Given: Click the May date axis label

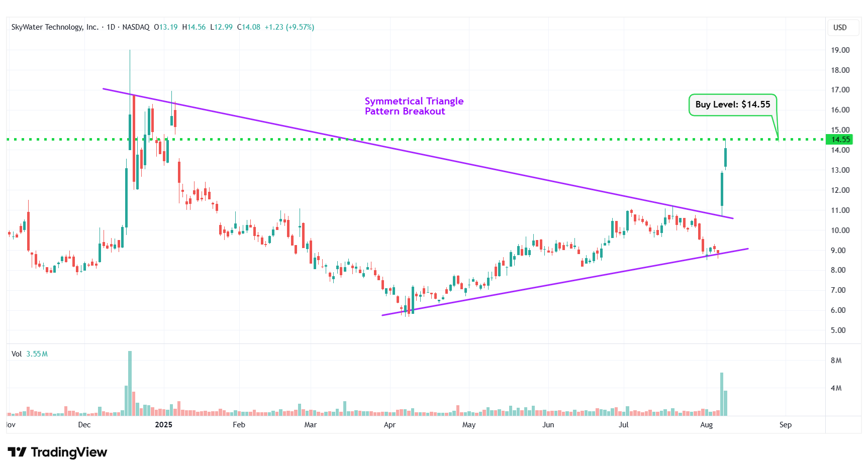Looking at the screenshot, I should (x=469, y=425).
